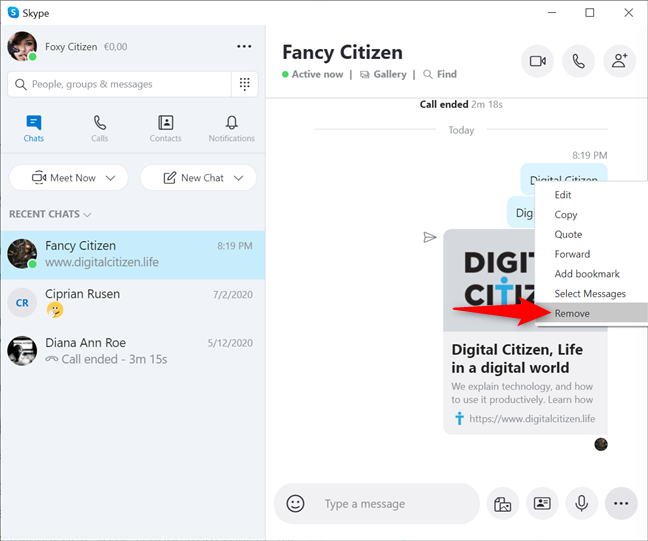This screenshot has height=541, width=648.
Task: Open the Diana Ann Roe chat
Action: [133, 351]
